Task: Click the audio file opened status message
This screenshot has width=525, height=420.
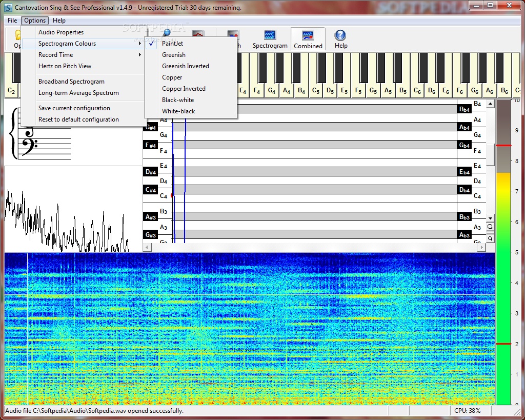Action: (x=94, y=411)
